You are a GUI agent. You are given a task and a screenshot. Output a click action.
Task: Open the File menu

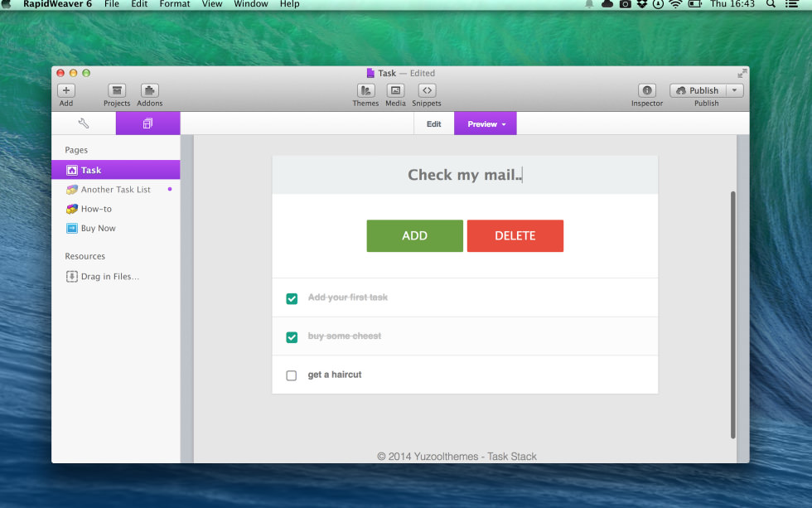click(111, 4)
